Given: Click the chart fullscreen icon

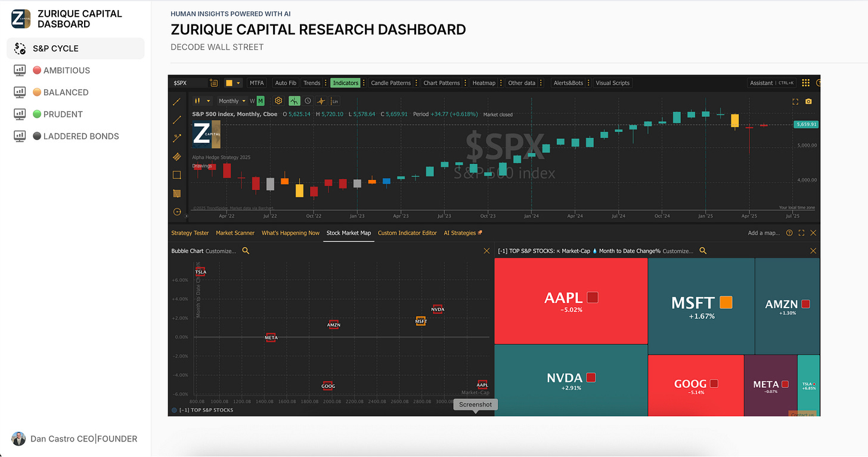Looking at the screenshot, I should (795, 101).
